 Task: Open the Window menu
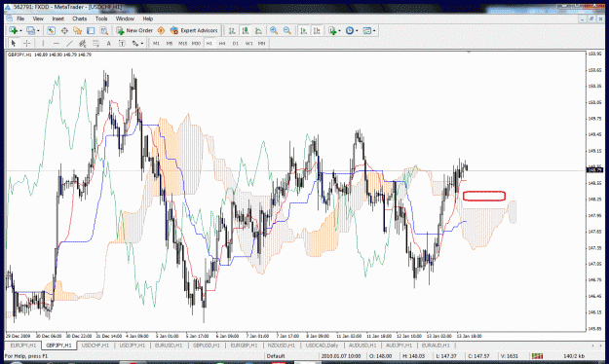click(x=125, y=18)
